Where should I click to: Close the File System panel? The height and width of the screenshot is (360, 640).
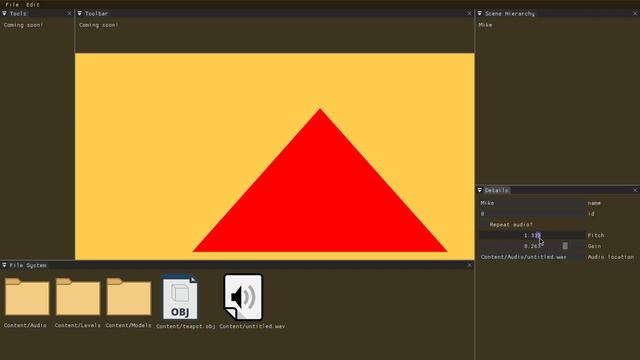pos(469,265)
